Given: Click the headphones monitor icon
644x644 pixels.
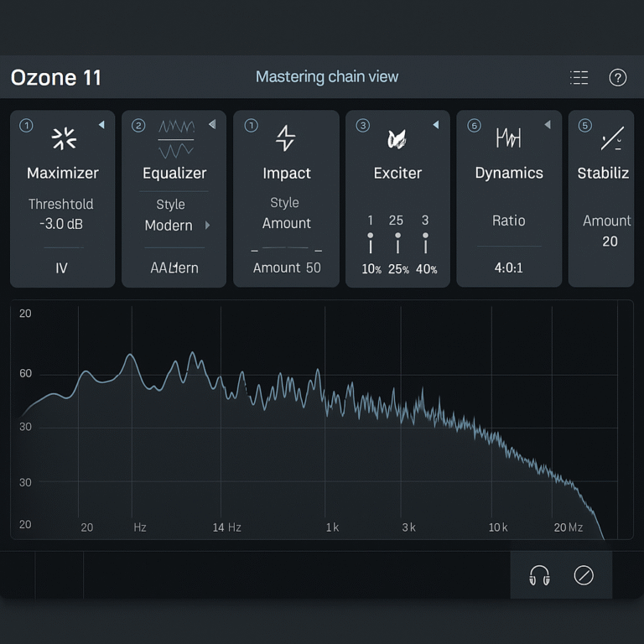Looking at the screenshot, I should pos(539,575).
